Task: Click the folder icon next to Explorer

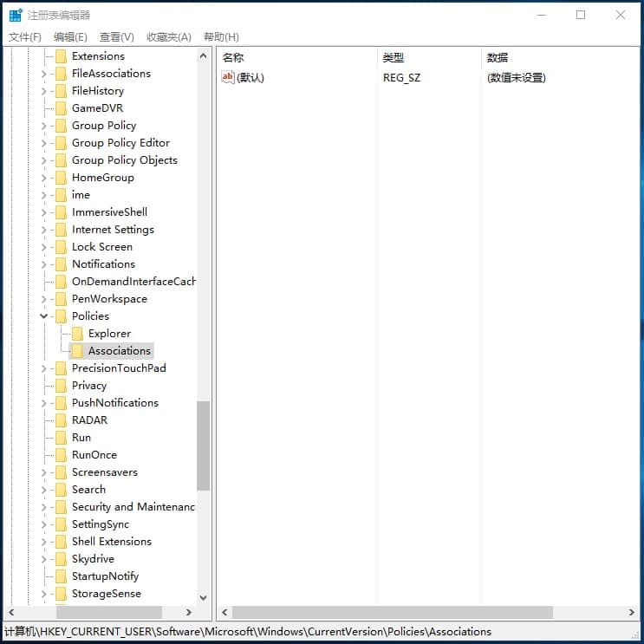Action: coord(77,334)
